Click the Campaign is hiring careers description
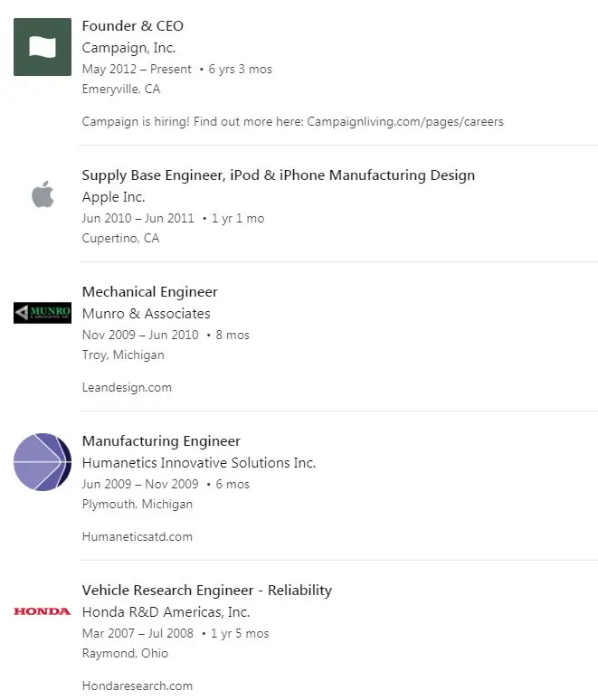 (x=292, y=121)
